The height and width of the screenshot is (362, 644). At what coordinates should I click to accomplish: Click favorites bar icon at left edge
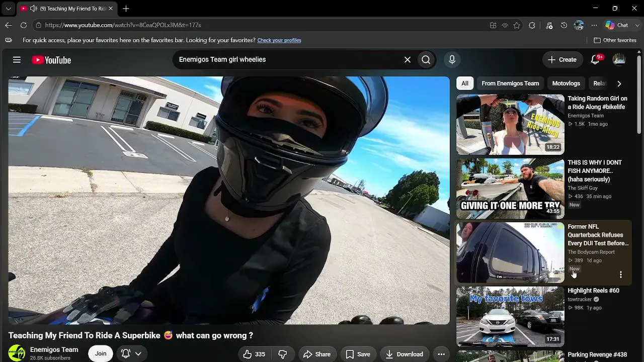9,40
